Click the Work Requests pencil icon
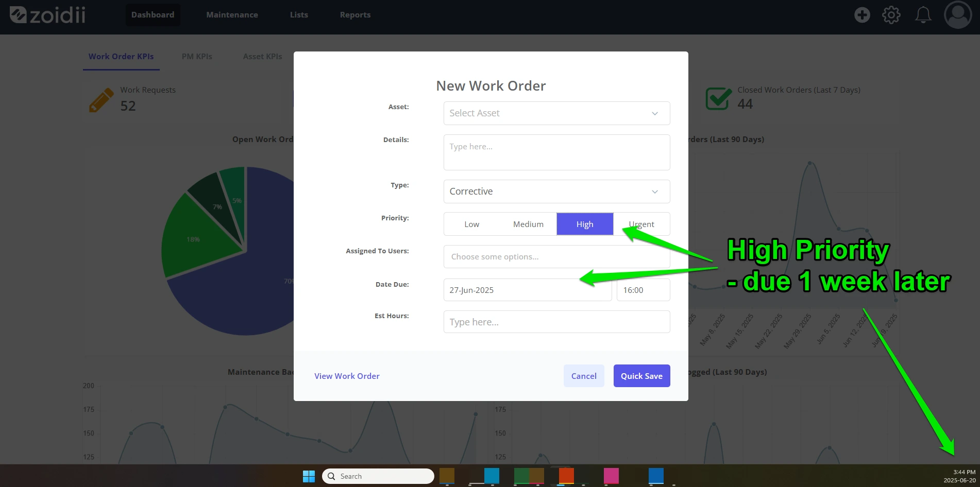 click(x=101, y=99)
